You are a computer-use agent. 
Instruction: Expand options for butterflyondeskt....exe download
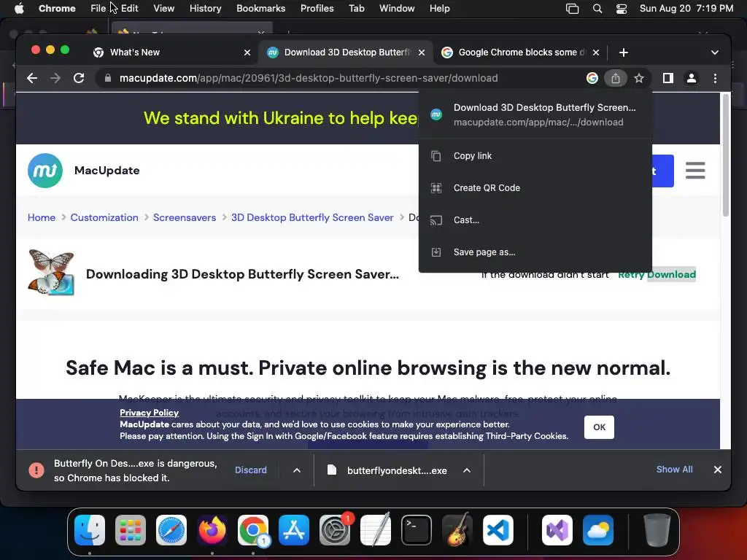tap(467, 470)
